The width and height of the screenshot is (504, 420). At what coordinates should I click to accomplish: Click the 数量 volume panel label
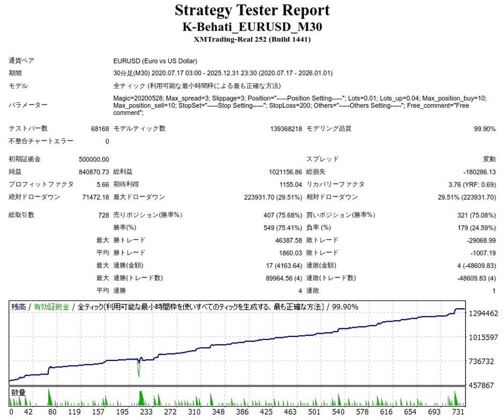pos(18,393)
